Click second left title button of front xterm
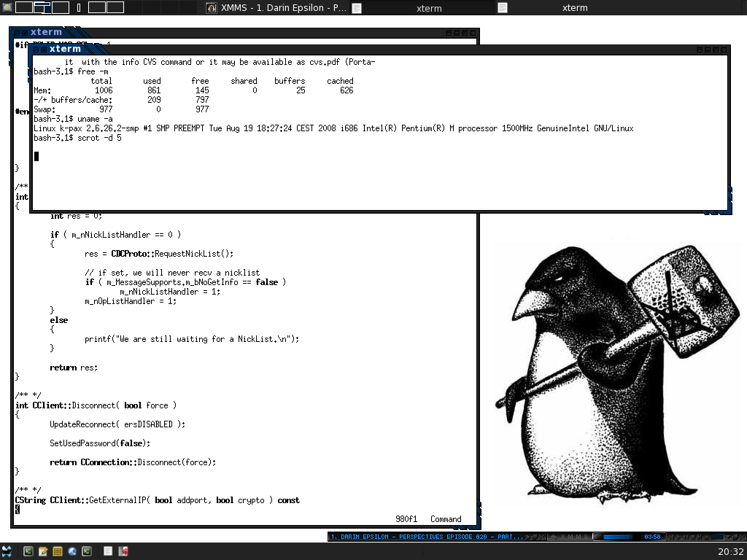This screenshot has height=560, width=747. (44, 50)
